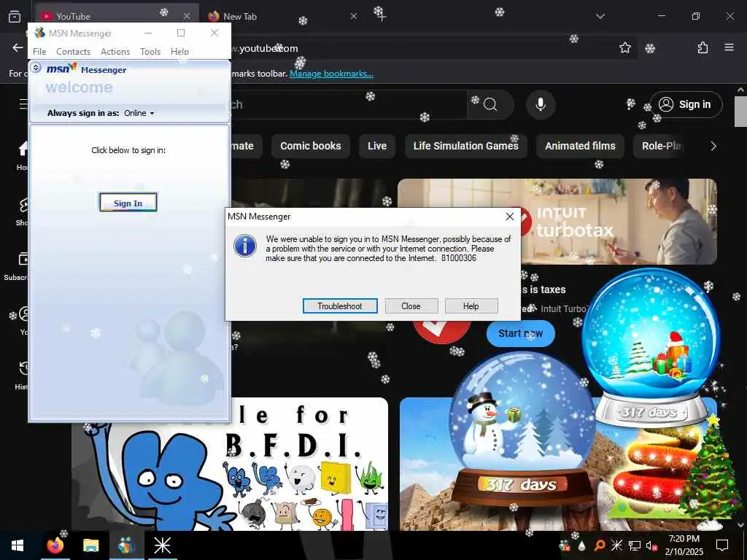This screenshot has width=747, height=560.
Task: Select the Life Simulation Games chip
Action: [x=466, y=146]
